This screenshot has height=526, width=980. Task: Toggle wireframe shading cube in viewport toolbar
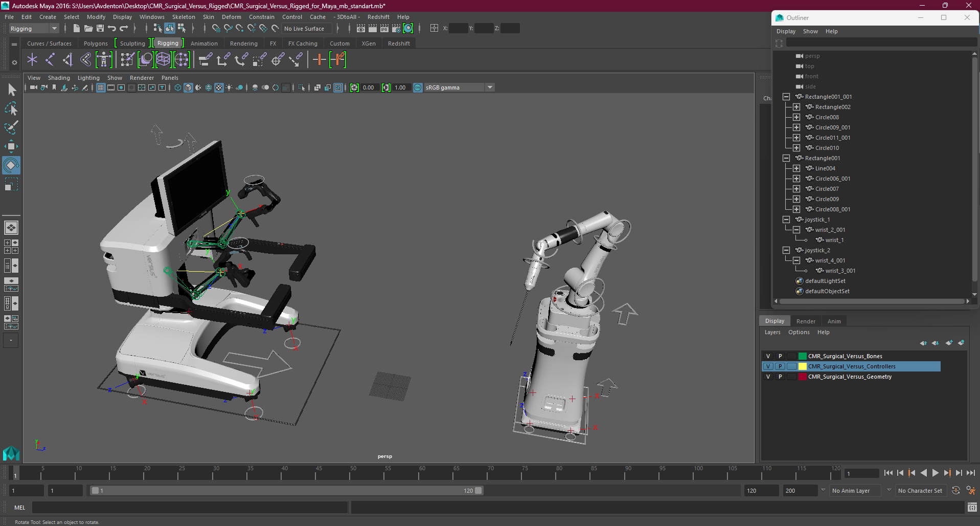pyautogui.click(x=178, y=87)
